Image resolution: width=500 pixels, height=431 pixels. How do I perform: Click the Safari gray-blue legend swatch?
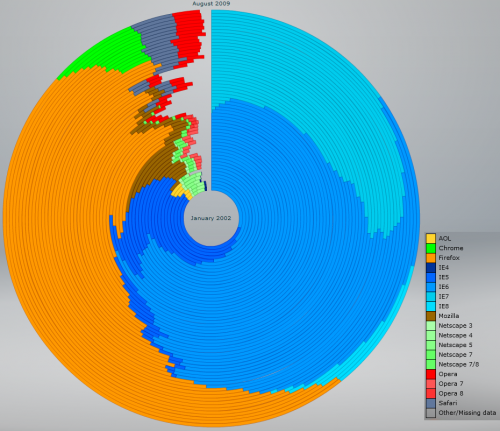tap(431, 403)
